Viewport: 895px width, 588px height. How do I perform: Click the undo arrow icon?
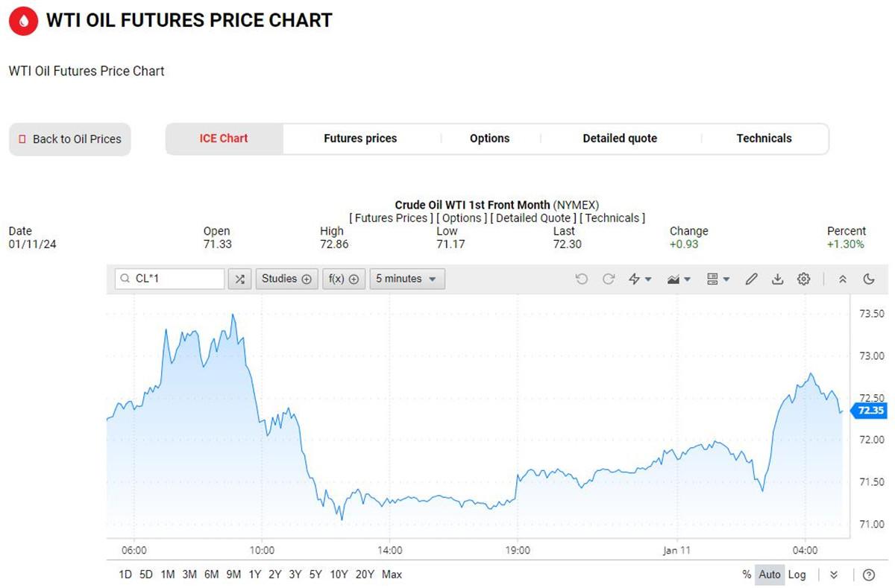582,279
